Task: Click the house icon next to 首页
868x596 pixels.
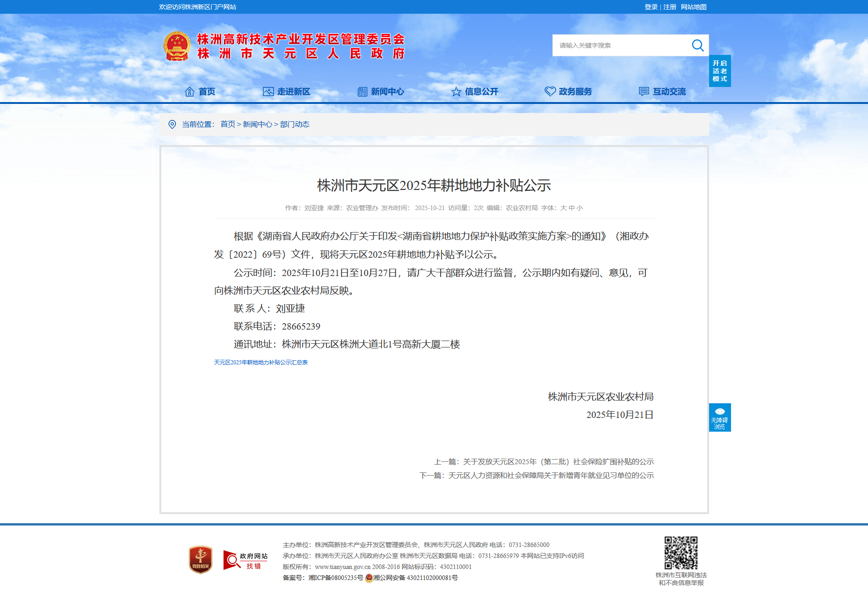Action: coord(189,92)
